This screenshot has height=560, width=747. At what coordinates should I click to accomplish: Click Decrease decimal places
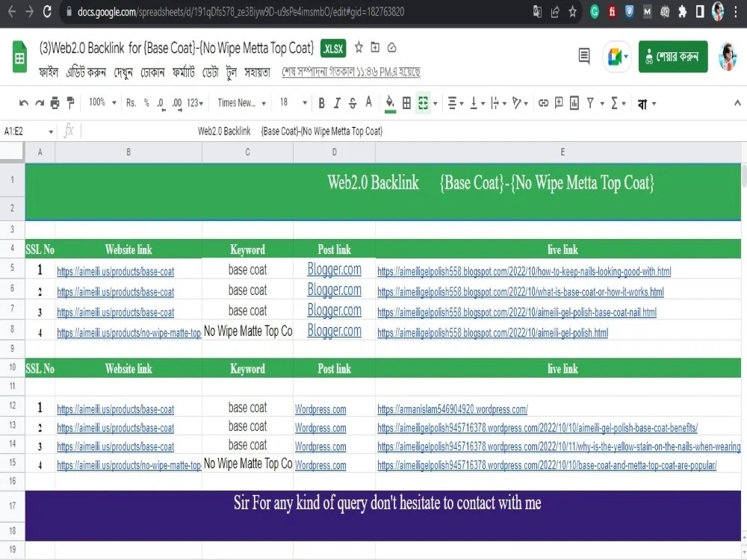click(161, 103)
